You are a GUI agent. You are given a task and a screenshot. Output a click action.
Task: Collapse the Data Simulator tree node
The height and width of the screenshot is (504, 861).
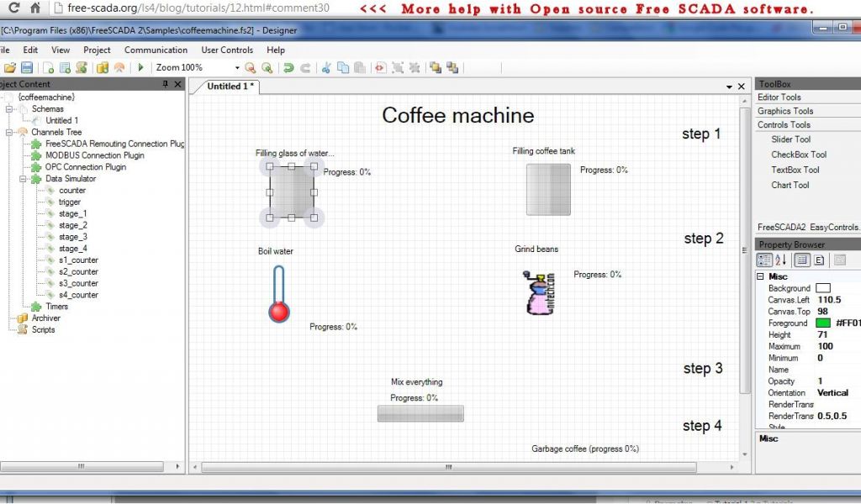[24, 179]
